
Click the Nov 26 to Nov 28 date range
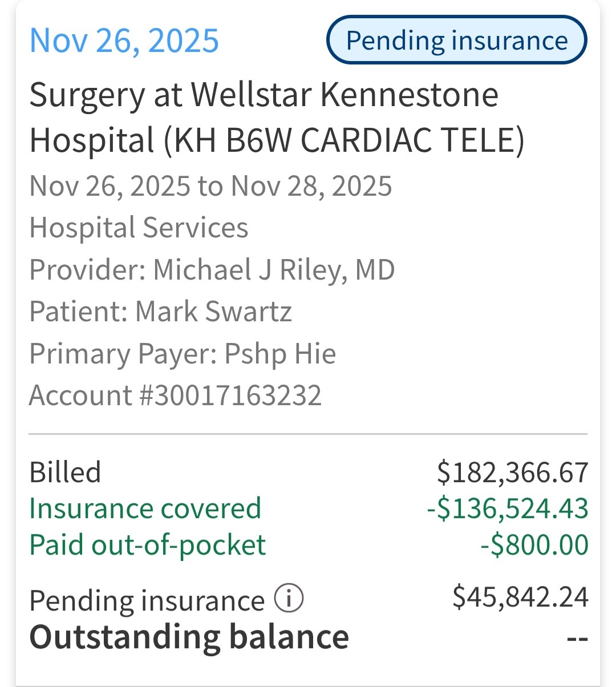210,186
